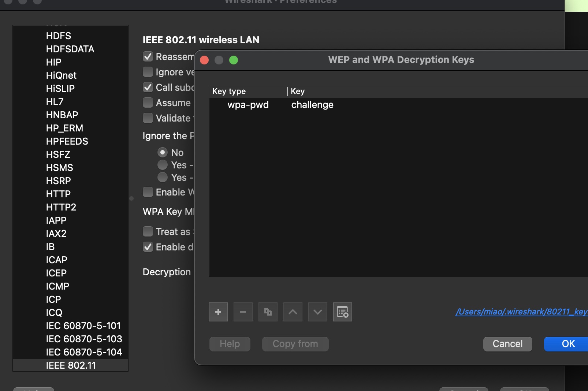Select IEEE 802.11 in the protocol list
Viewport: 588px width, 391px height.
click(x=71, y=365)
